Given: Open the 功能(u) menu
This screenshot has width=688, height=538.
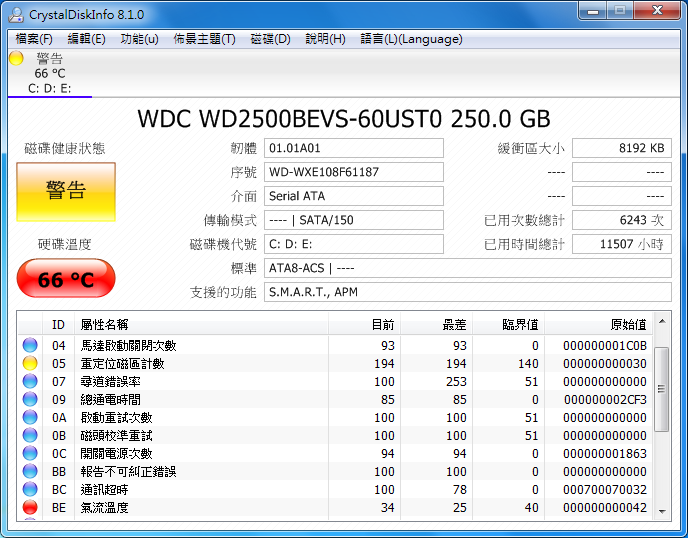Looking at the screenshot, I should pyautogui.click(x=139, y=39).
